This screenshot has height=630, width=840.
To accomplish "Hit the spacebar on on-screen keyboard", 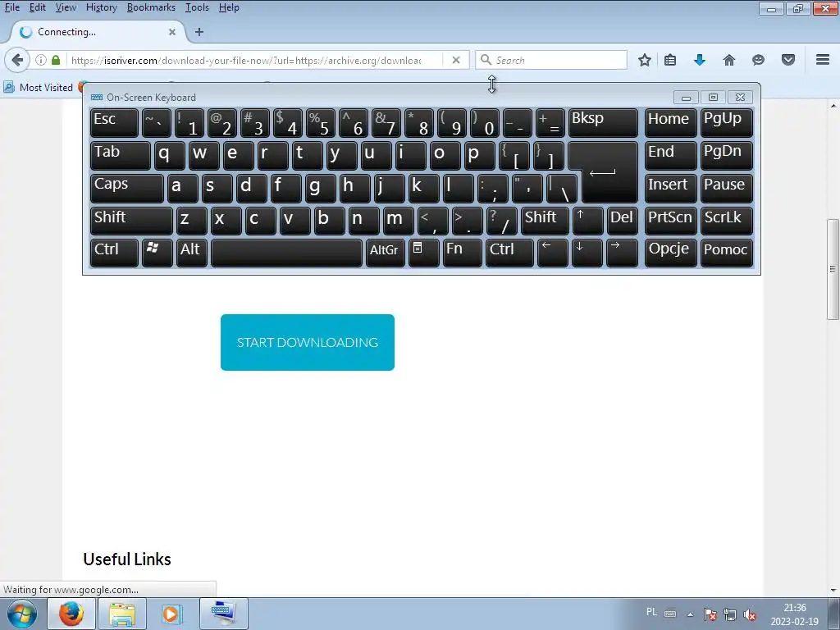I will [286, 253].
